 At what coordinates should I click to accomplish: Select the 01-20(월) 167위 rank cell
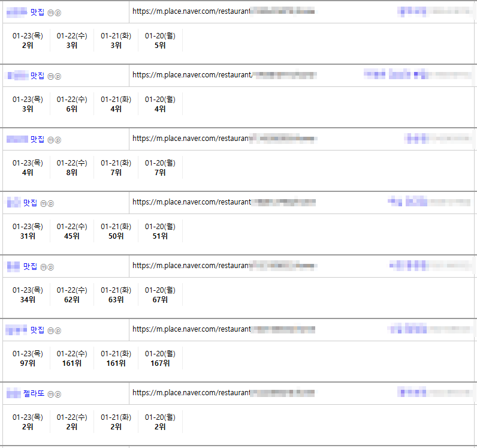(x=160, y=358)
